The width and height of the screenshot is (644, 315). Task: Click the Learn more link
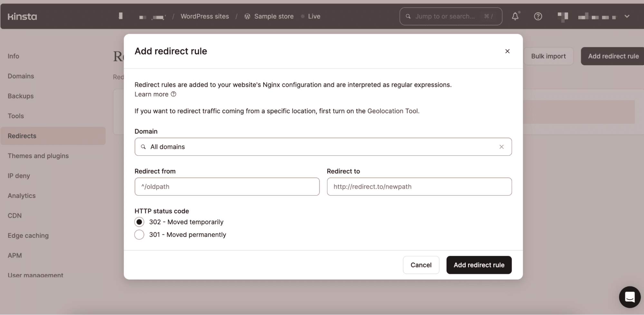151,94
